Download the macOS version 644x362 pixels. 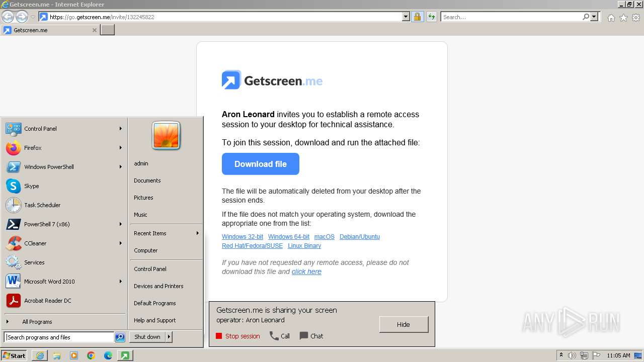pos(325,237)
